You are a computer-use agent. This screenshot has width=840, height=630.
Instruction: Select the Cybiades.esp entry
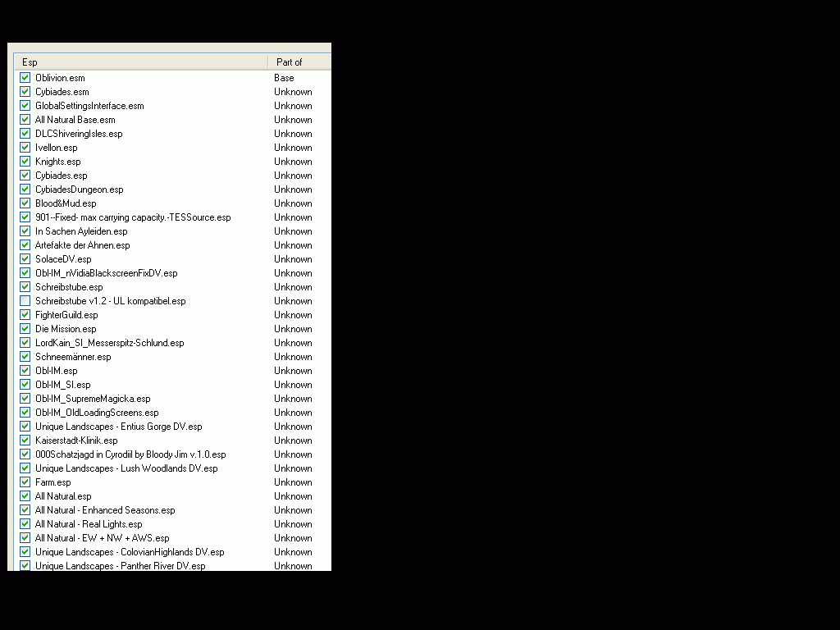tap(61, 176)
